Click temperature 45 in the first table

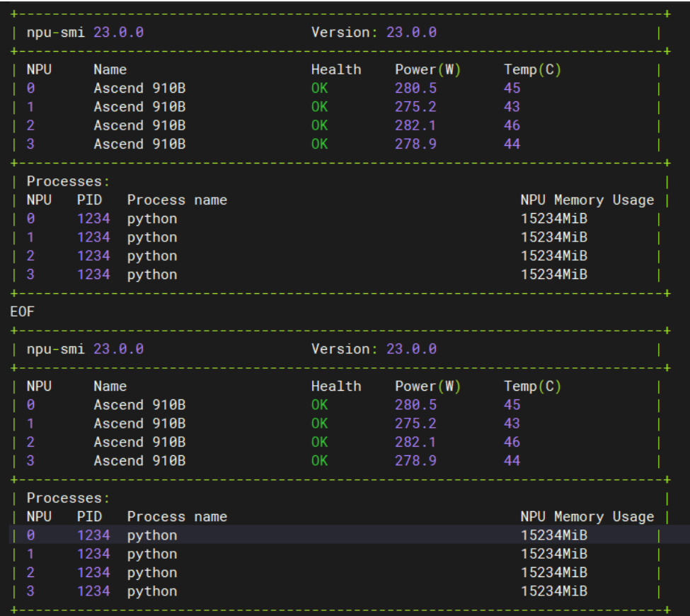(x=512, y=88)
